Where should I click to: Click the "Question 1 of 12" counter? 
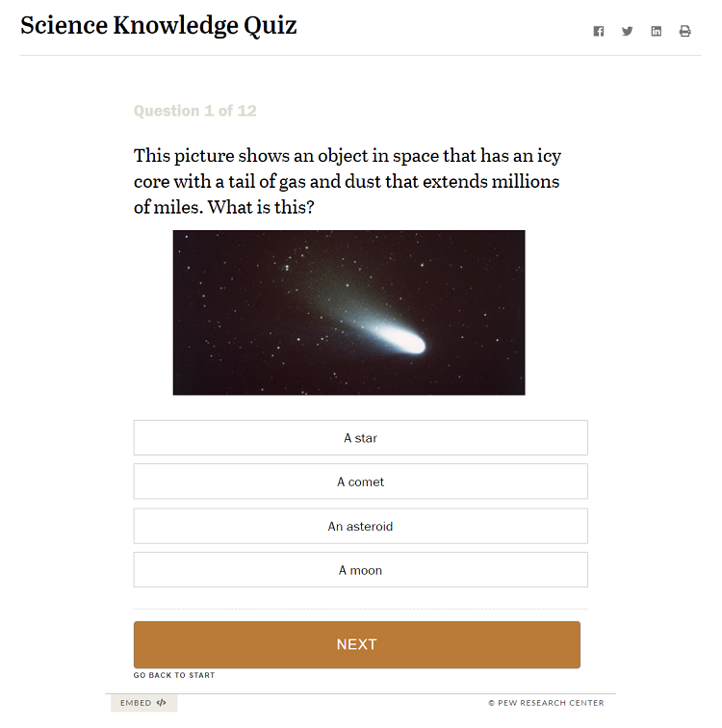[194, 111]
